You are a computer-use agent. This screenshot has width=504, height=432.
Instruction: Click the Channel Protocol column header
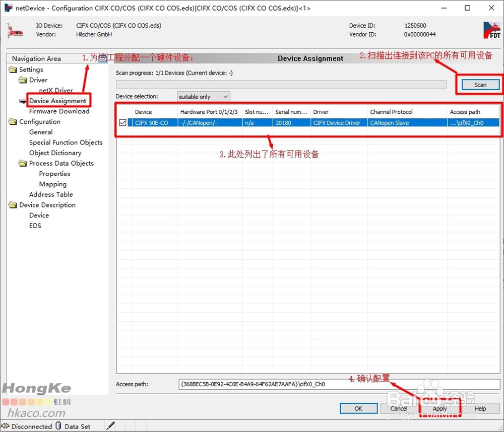(x=407, y=112)
